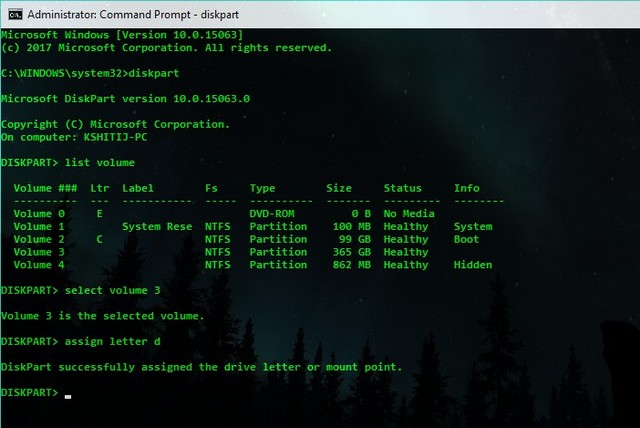The width and height of the screenshot is (640, 428).
Task: Click 'Volume 2' in the volume list
Action: (x=39, y=239)
